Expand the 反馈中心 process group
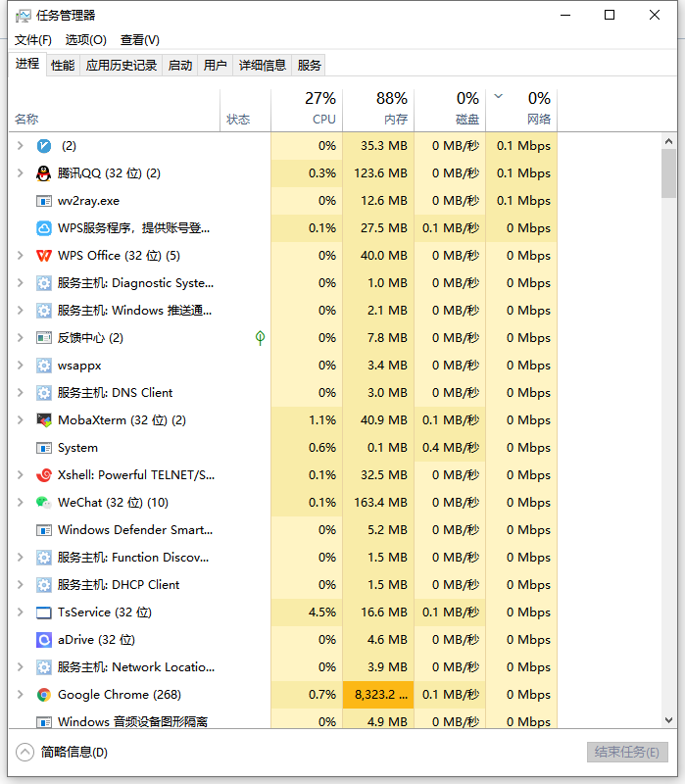Viewport: 685px width, 784px height. [x=20, y=338]
